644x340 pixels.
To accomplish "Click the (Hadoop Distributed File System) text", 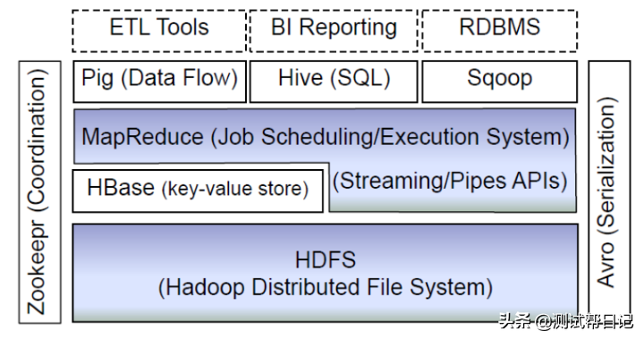I will pyautogui.click(x=326, y=287).
